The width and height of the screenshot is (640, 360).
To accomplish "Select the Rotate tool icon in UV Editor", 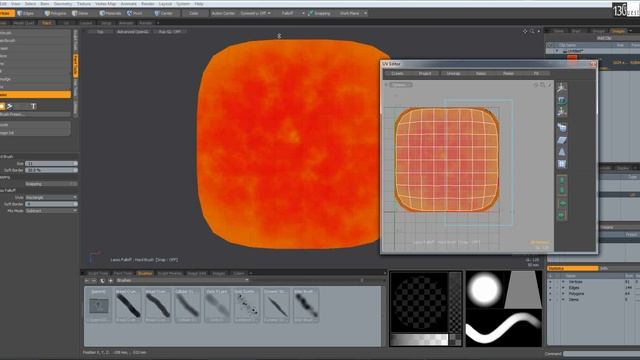I will [562, 100].
